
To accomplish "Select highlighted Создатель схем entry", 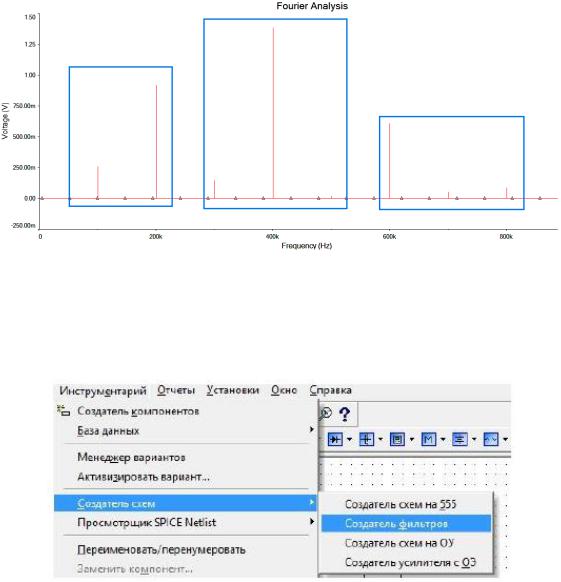I will click(x=186, y=503).
